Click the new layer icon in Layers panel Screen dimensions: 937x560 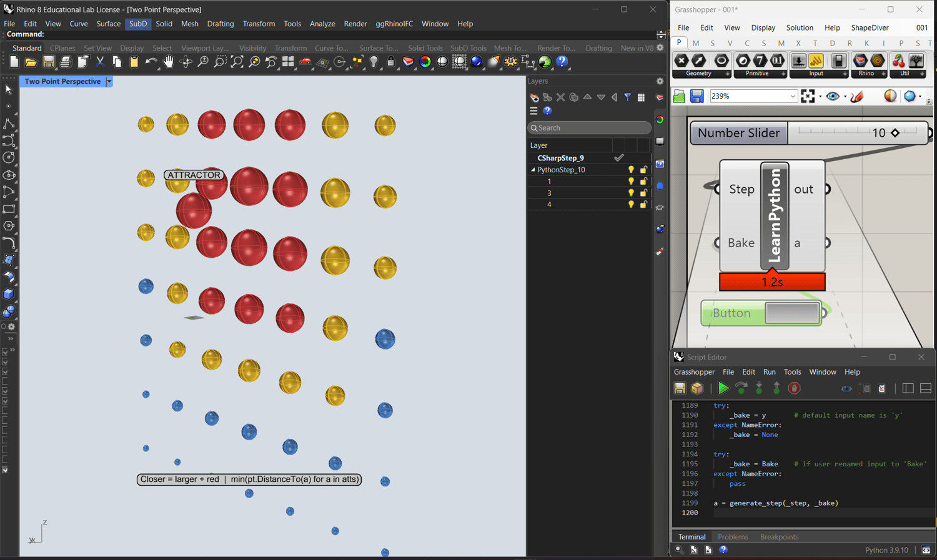coord(534,97)
